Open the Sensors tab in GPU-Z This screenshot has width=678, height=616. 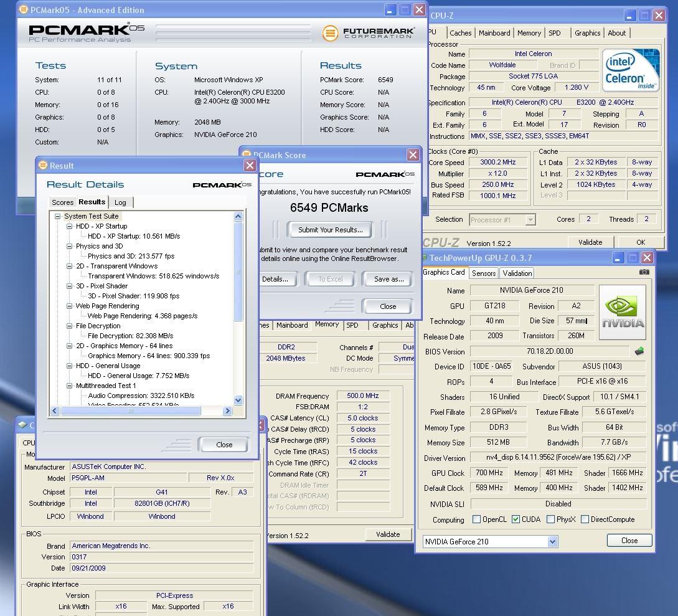pos(483,273)
